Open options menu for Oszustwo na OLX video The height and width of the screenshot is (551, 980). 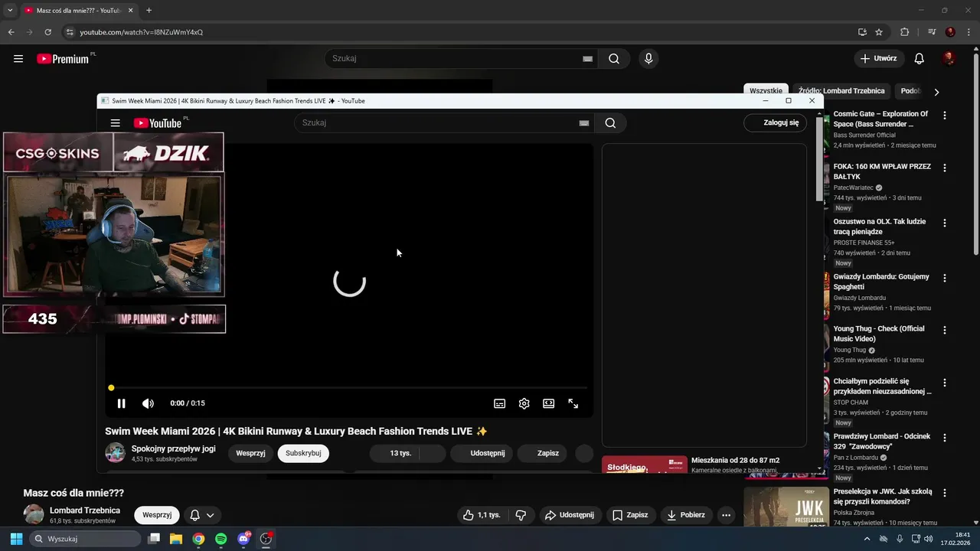point(945,223)
